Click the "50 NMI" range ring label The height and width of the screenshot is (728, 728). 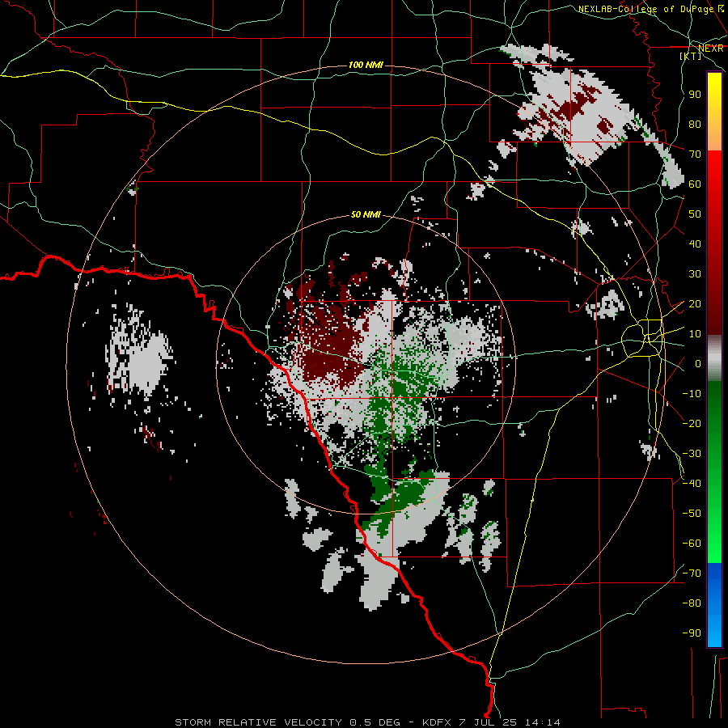(x=366, y=214)
